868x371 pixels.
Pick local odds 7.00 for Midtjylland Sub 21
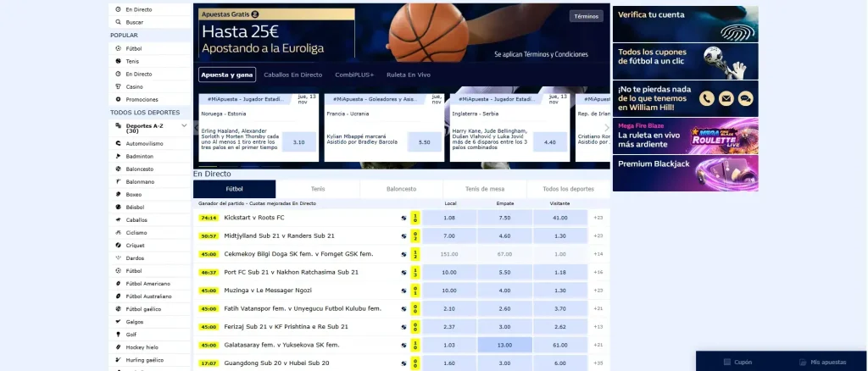coord(449,236)
